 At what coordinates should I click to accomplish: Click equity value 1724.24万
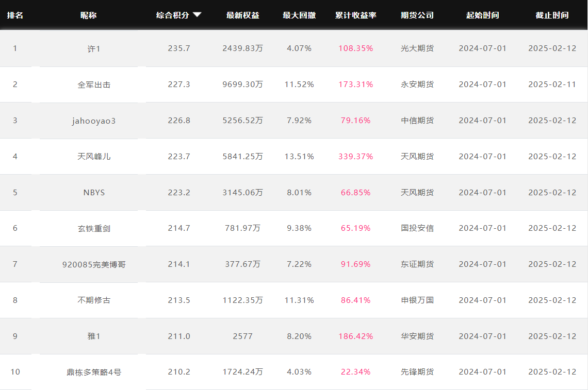click(242, 372)
